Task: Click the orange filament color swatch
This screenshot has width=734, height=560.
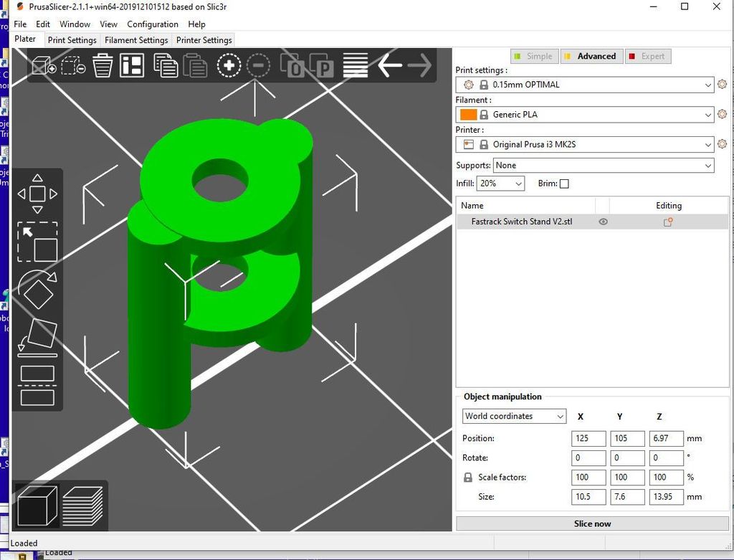Action: (x=468, y=115)
